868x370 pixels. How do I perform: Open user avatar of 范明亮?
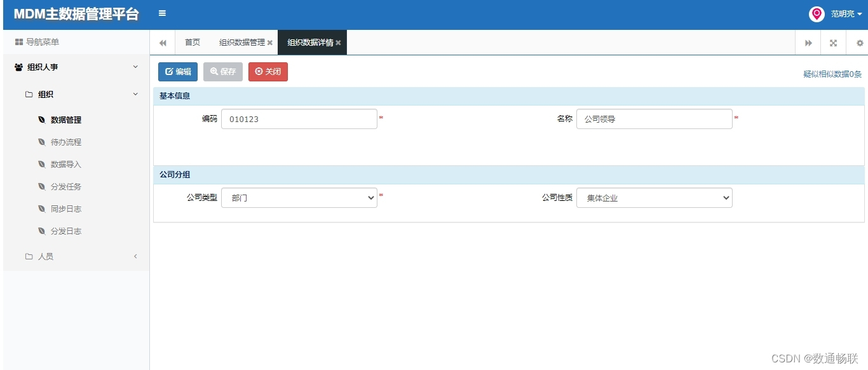(817, 14)
